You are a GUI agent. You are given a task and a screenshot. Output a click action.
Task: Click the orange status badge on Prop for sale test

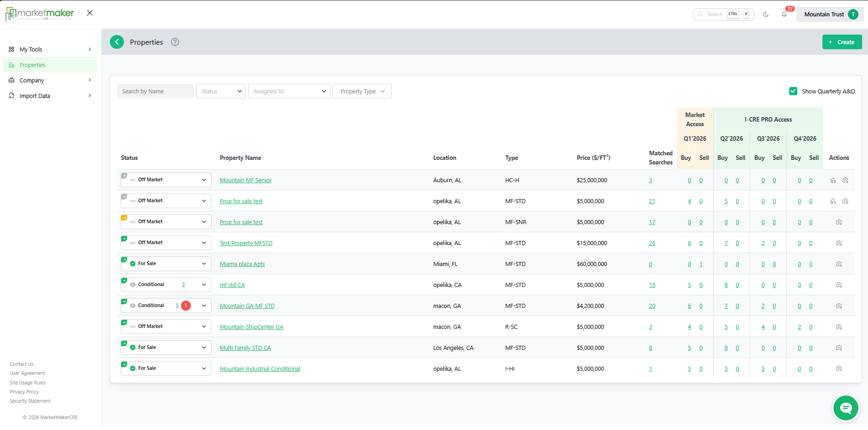click(x=124, y=218)
